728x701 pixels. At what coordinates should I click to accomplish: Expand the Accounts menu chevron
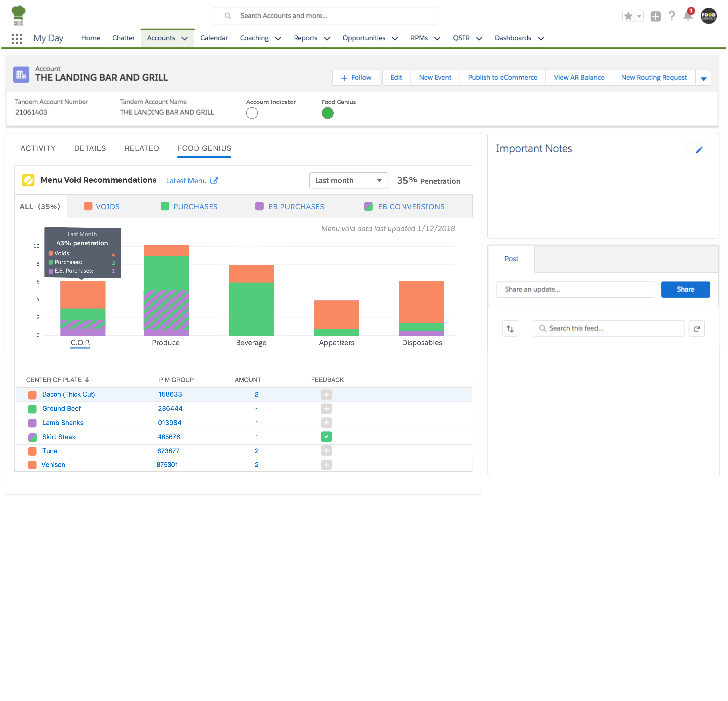click(x=184, y=39)
